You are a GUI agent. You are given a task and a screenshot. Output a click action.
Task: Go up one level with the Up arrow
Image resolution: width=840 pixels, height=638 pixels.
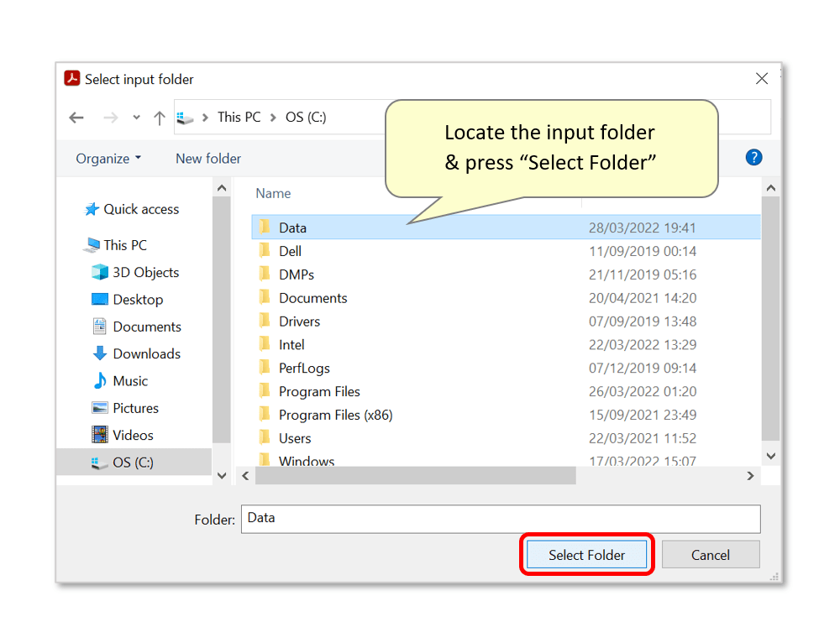160,118
